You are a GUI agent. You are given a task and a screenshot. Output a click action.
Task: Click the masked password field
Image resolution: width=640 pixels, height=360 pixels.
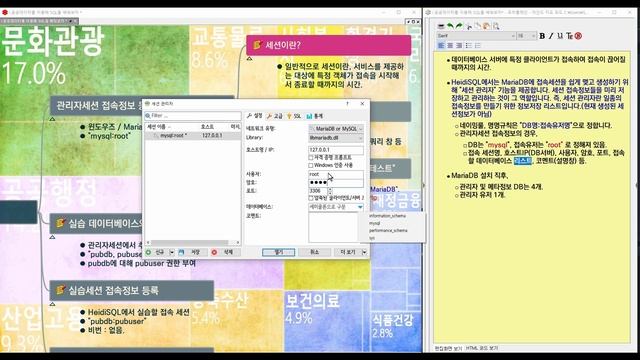336,182
